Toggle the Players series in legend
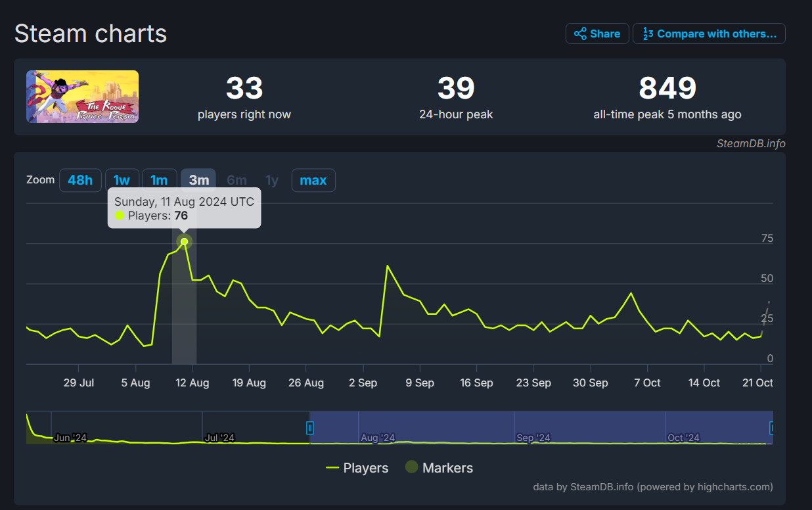812x510 pixels. [357, 468]
